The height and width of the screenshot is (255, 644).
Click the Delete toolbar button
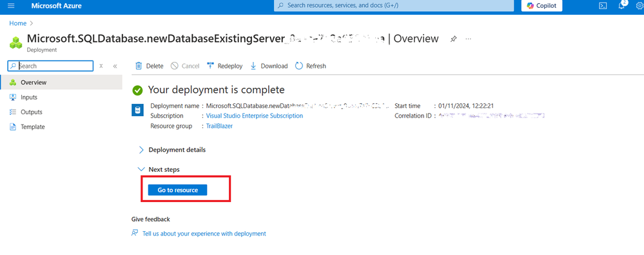(x=149, y=66)
